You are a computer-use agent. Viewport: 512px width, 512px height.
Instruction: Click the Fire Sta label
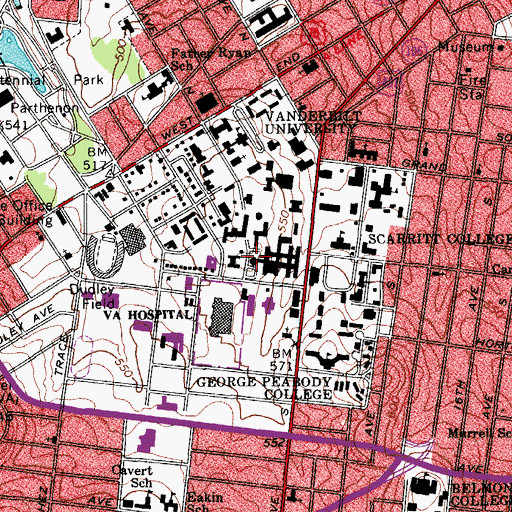[472, 87]
